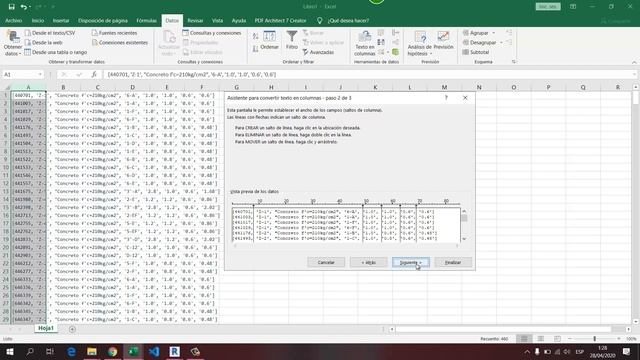640x360 pixels.
Task: Open the Obtener datos dropdown
Action: click(13, 43)
